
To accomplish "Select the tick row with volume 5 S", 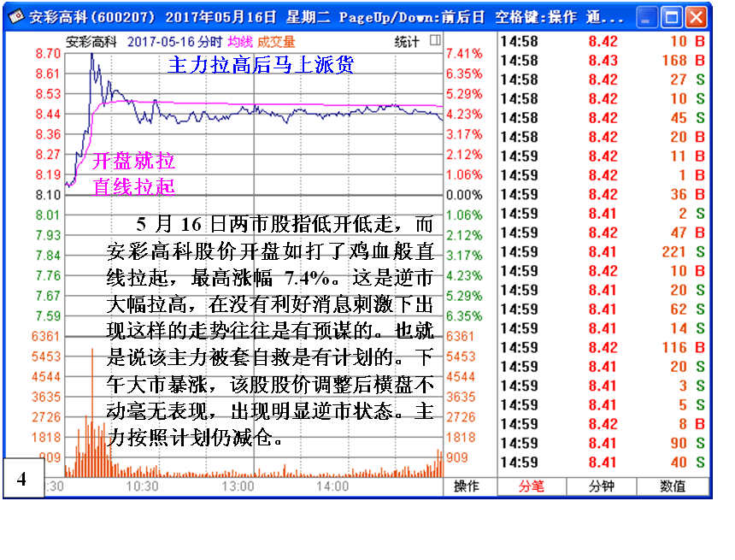I will click(603, 404).
